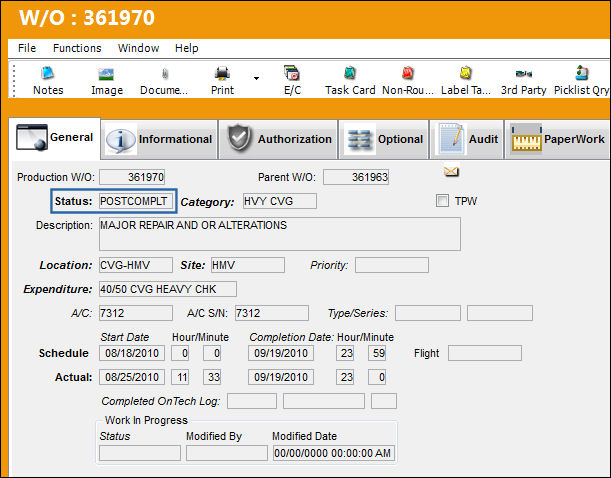Switch to the Informational tab

pyautogui.click(x=159, y=139)
